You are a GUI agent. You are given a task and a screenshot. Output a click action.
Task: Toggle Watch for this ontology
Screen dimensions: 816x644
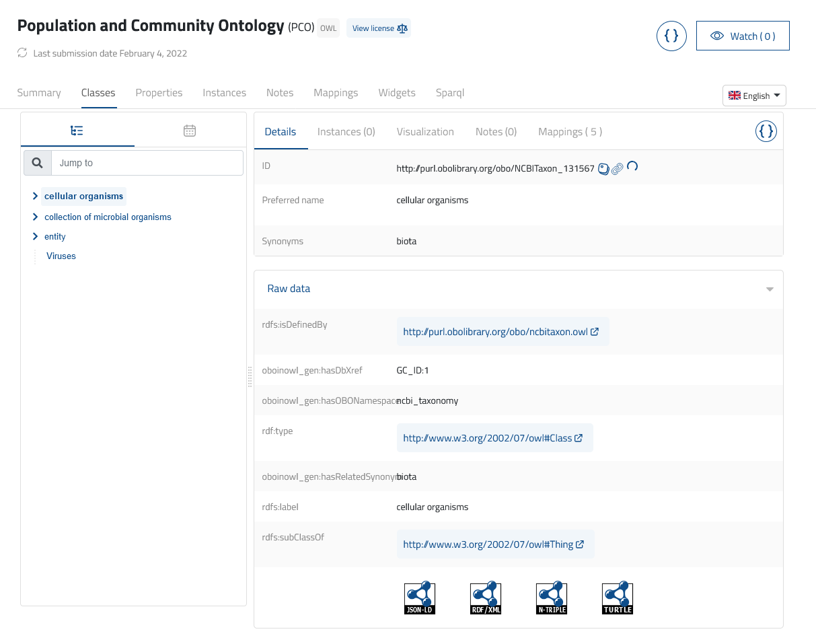pos(743,35)
